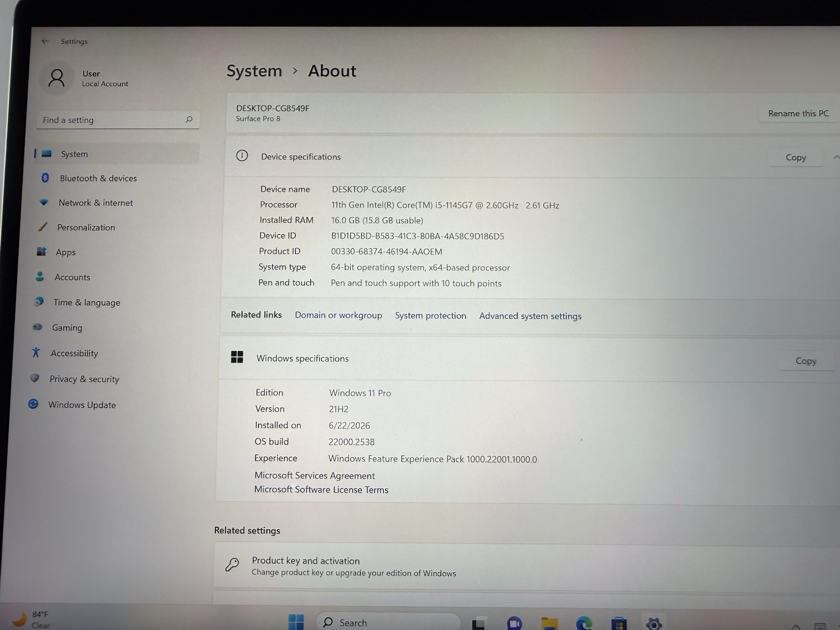840x630 pixels.
Task: Open the Chat camera app on taskbar
Action: pos(514,623)
